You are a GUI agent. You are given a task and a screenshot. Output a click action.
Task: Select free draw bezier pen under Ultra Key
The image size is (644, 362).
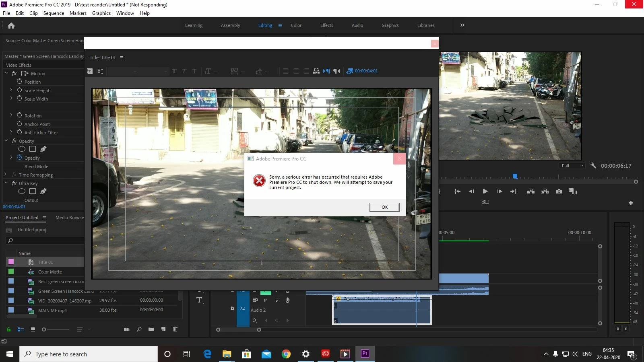(x=43, y=191)
